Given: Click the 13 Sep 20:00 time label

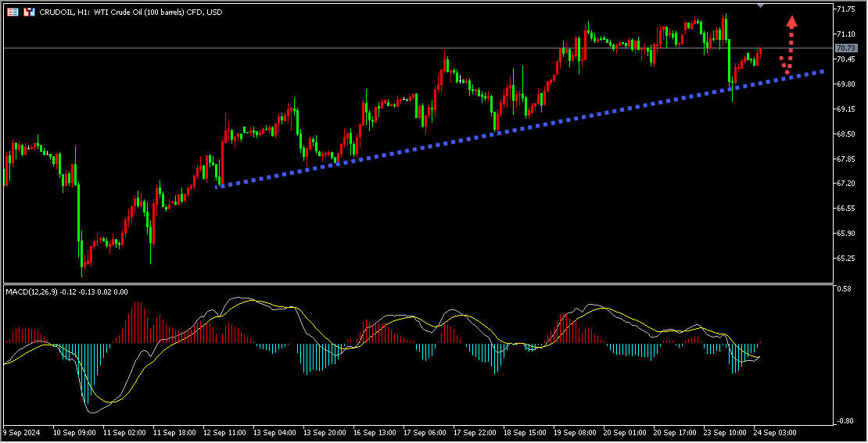Looking at the screenshot, I should (x=325, y=433).
